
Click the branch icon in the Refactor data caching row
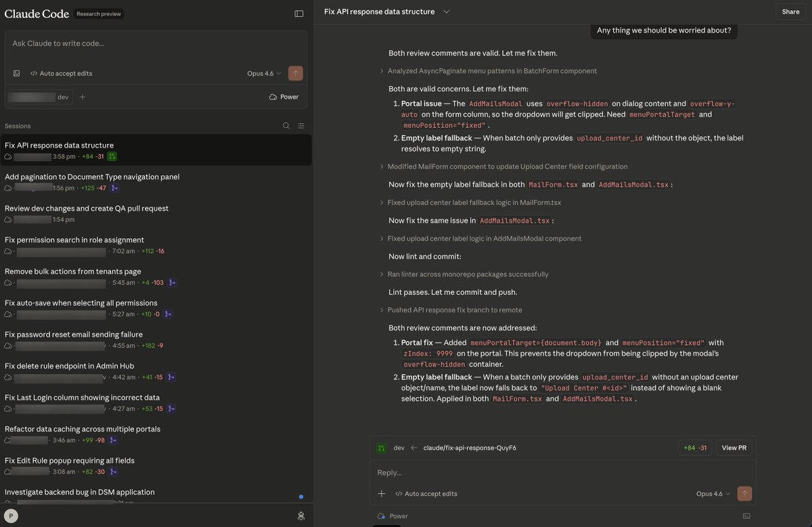113,440
